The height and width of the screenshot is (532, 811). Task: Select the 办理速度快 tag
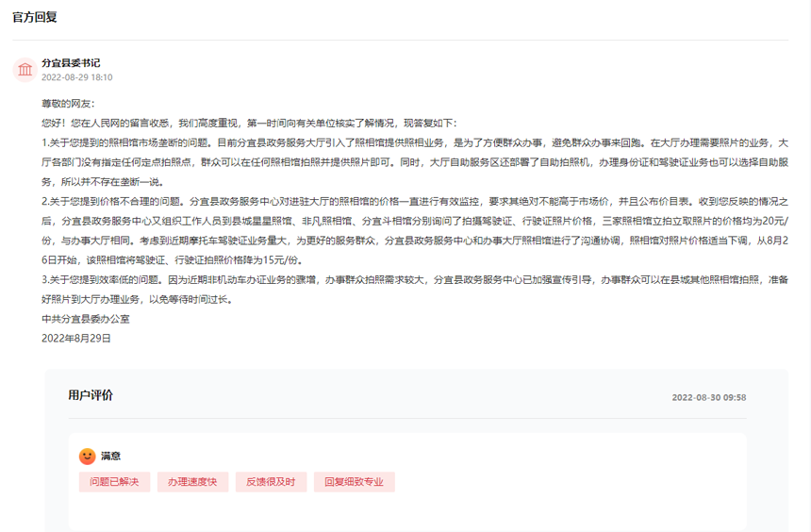192,482
